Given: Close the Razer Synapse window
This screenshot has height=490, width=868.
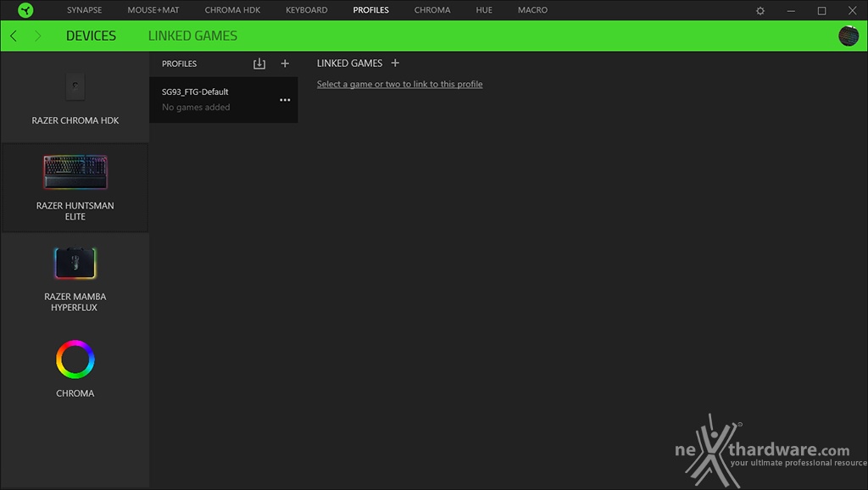Looking at the screenshot, I should pyautogui.click(x=853, y=10).
